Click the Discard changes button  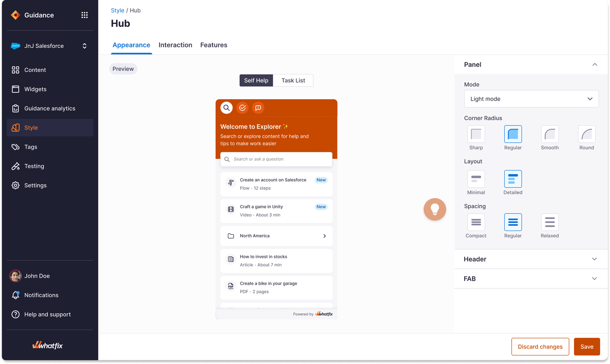[x=540, y=347]
